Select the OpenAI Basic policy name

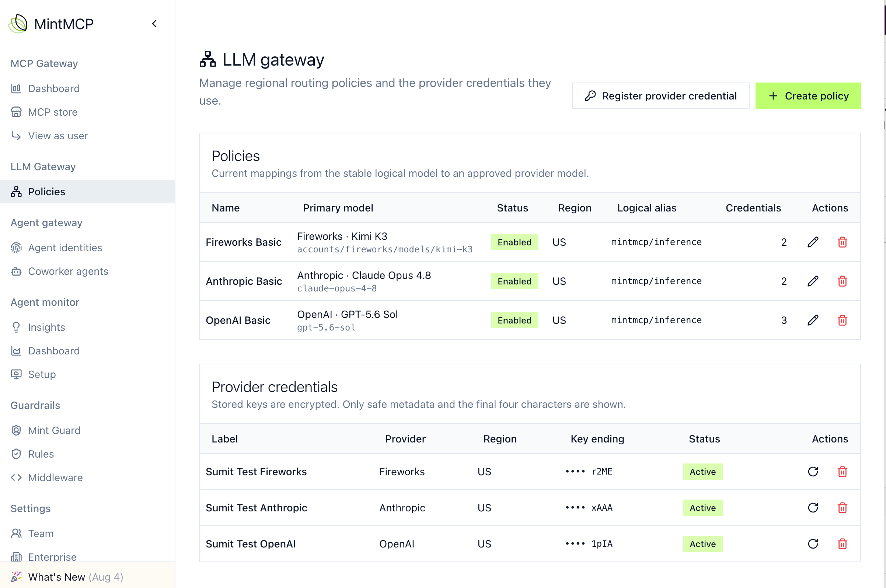(238, 320)
